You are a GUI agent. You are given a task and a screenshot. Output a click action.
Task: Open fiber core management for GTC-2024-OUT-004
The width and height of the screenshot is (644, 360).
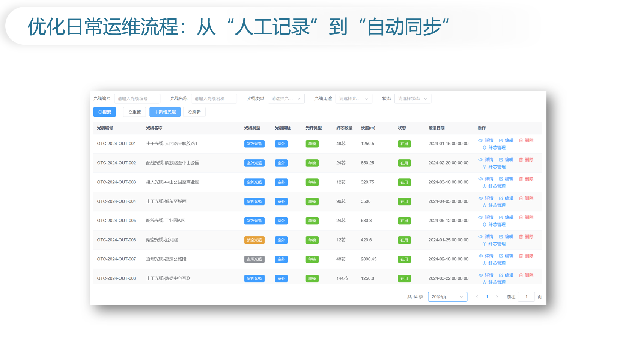(494, 206)
